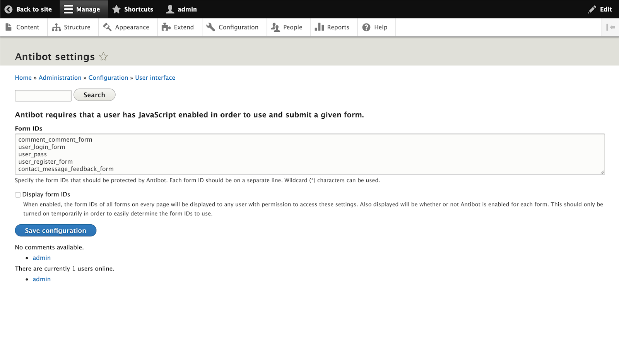The width and height of the screenshot is (619, 364).
Task: Open the Reports menu
Action: (334, 27)
